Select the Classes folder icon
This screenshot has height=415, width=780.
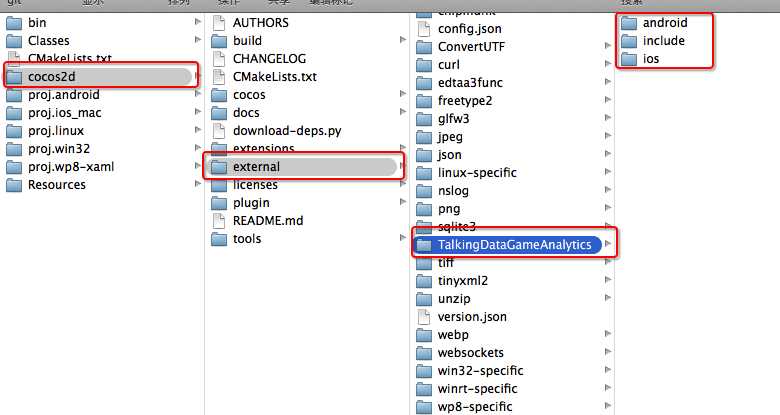point(14,41)
